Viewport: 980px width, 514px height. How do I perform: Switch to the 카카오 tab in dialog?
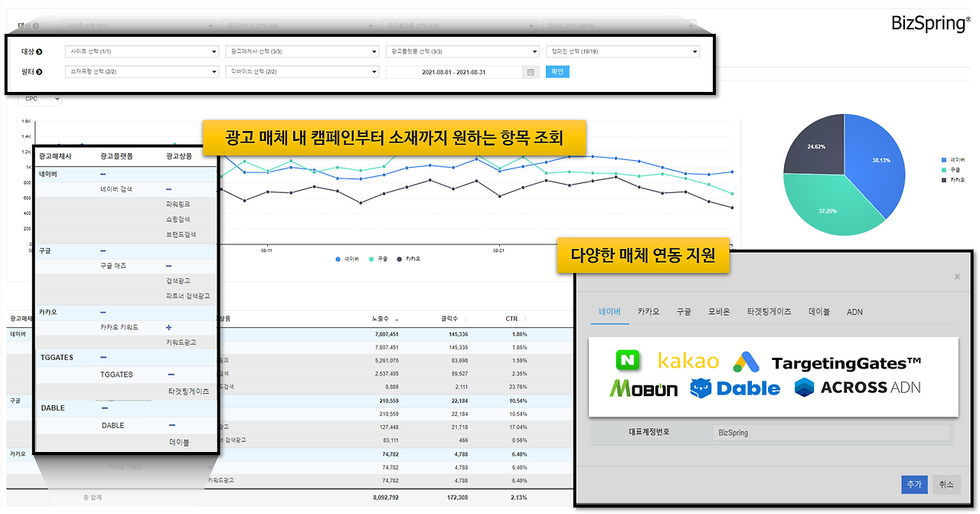coord(648,313)
